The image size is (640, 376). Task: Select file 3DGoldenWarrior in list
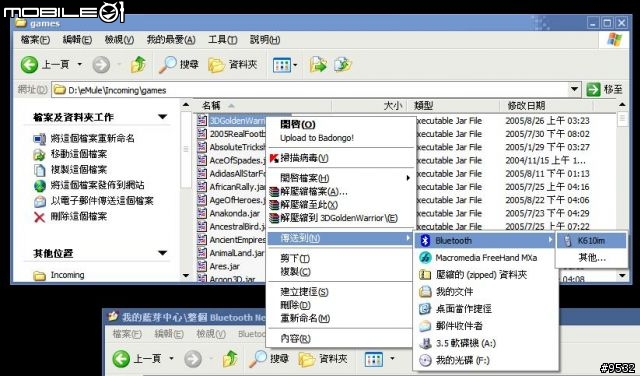237,121
